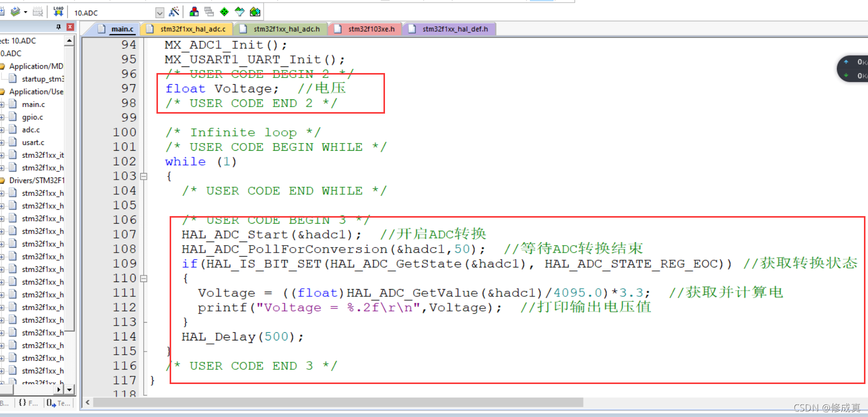Collapse the code fold marker at line 110
868x417 pixels.
(x=144, y=279)
